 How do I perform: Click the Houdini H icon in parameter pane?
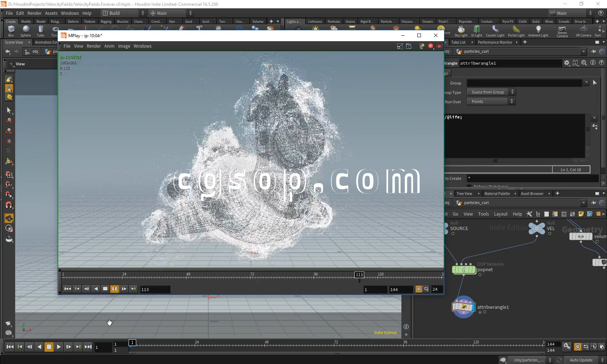click(x=575, y=63)
